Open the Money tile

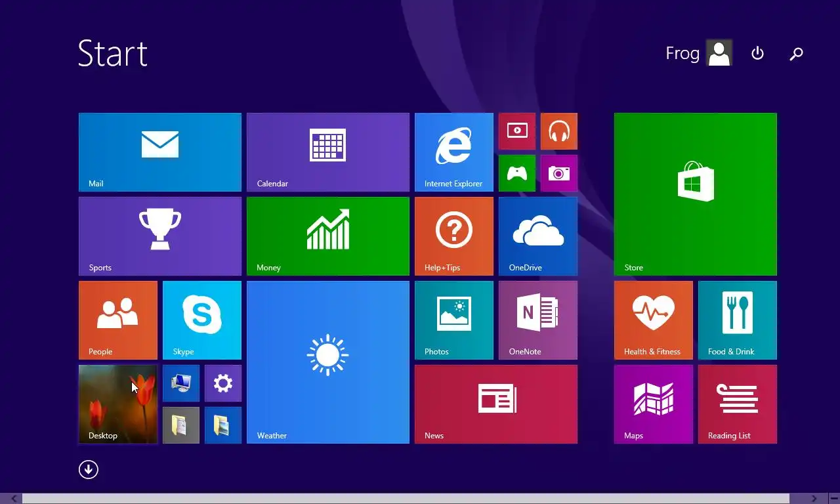[328, 236]
